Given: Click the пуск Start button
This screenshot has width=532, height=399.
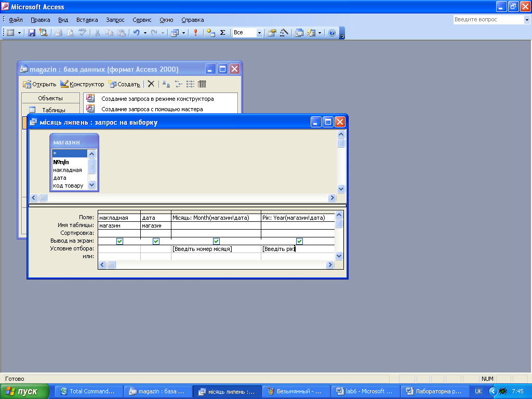Looking at the screenshot, I should tap(25, 392).
